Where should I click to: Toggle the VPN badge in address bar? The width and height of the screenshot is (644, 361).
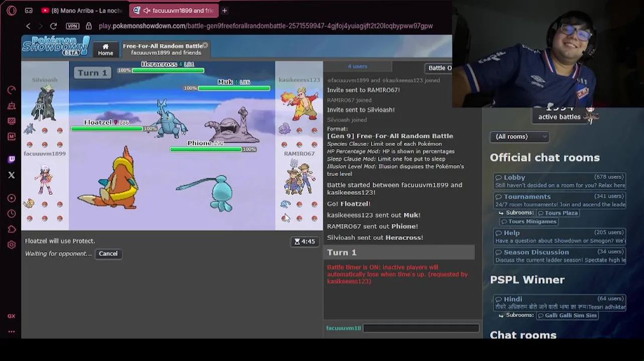pos(72,26)
